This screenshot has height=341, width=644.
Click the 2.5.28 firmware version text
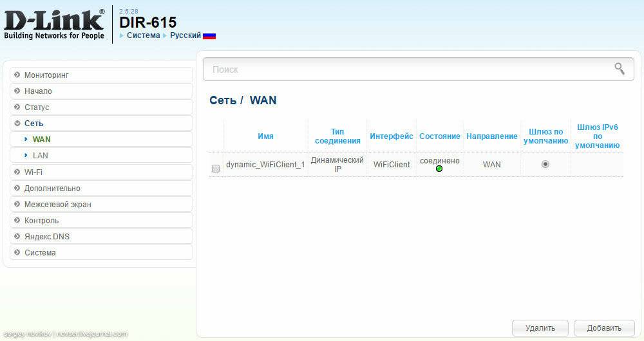[x=129, y=11]
